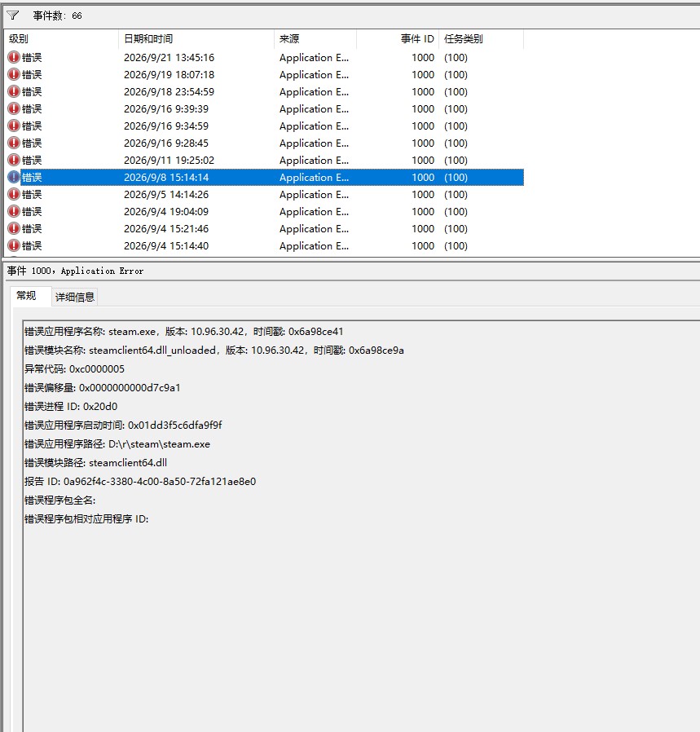Click the 报告 ID line in details
The width and height of the screenshot is (700, 732).
point(140,481)
